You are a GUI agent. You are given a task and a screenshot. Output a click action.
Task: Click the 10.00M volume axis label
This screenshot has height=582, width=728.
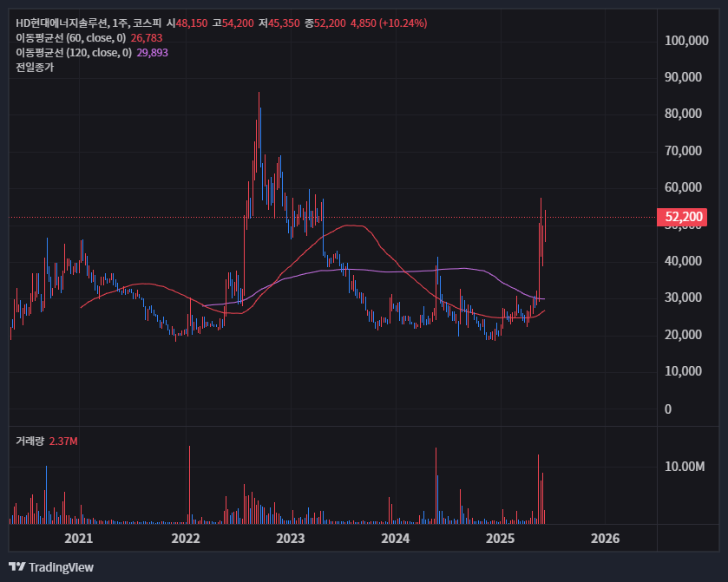685,467
